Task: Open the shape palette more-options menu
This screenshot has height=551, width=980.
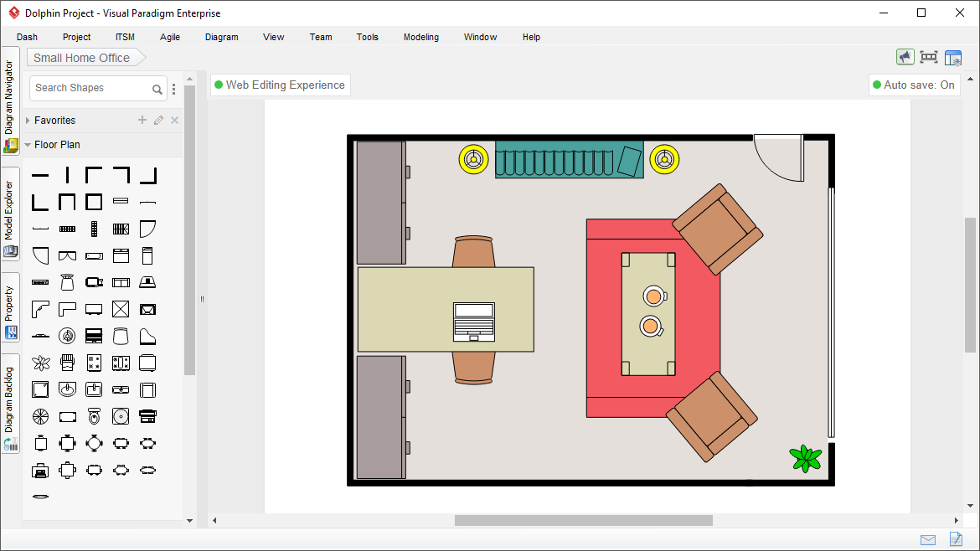Action: point(173,90)
